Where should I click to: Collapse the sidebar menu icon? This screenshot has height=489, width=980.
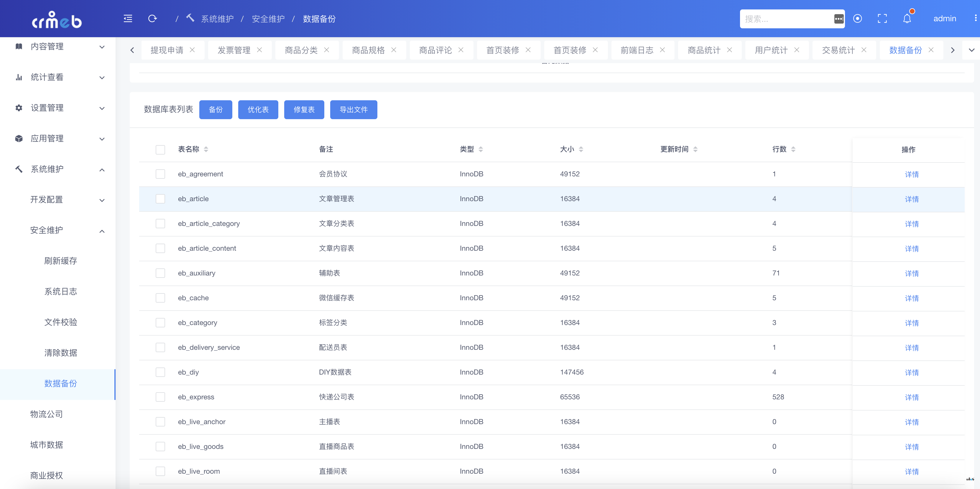tap(128, 19)
